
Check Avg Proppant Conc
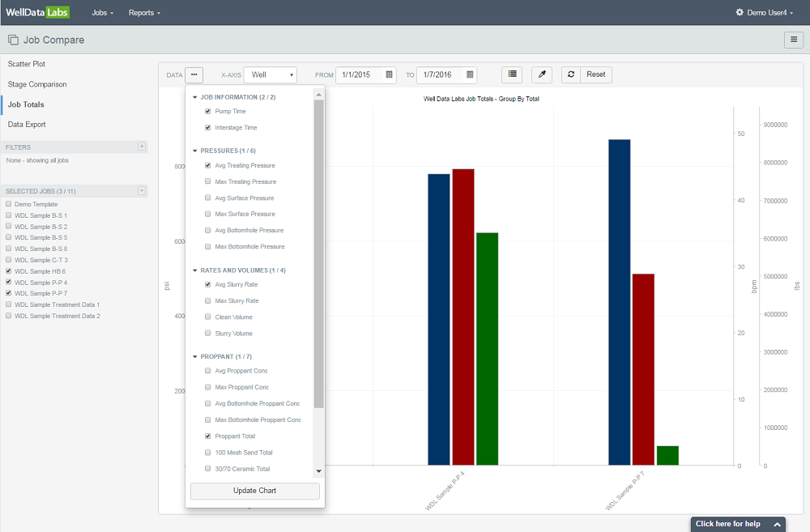click(x=207, y=370)
